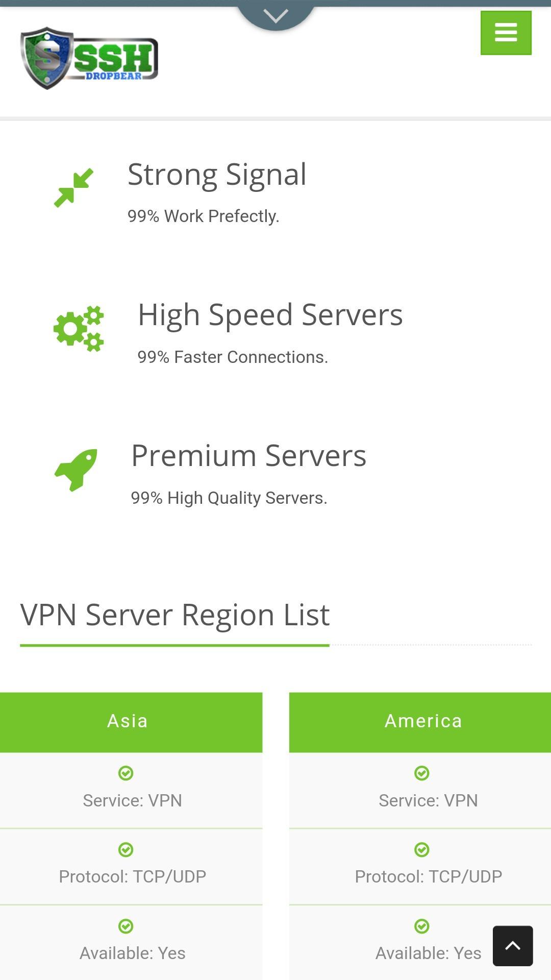Click the Premium Servers rocket icon
Image resolution: width=551 pixels, height=980 pixels.
coord(76,470)
